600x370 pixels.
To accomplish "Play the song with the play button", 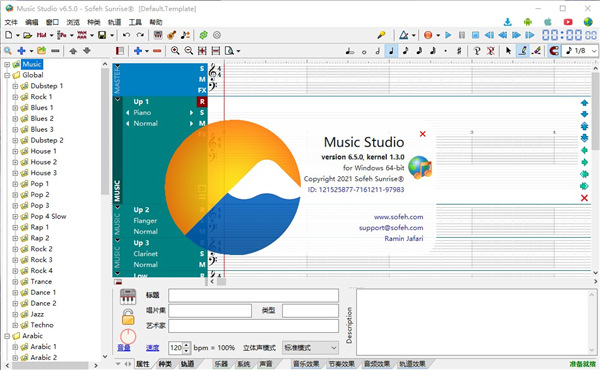I will [x=448, y=35].
